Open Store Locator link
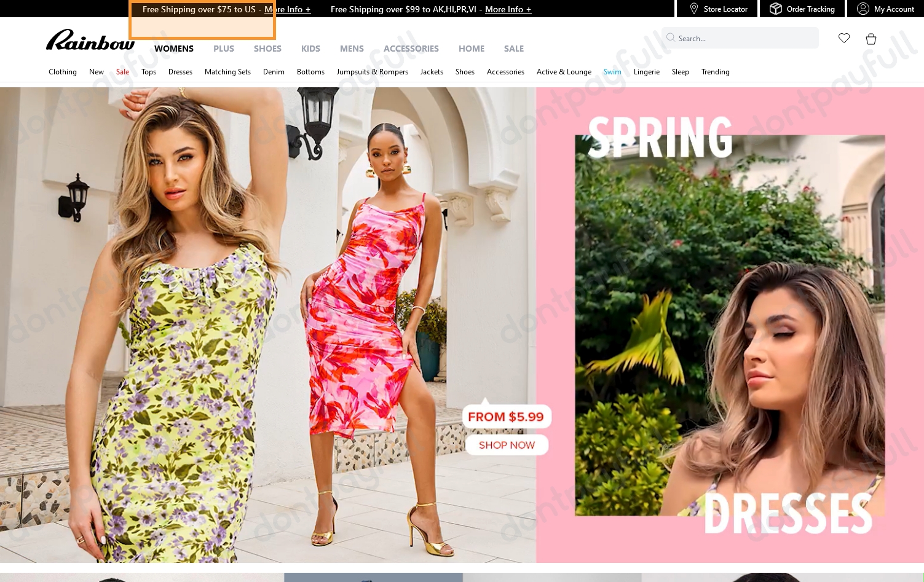This screenshot has height=582, width=924. (x=725, y=9)
